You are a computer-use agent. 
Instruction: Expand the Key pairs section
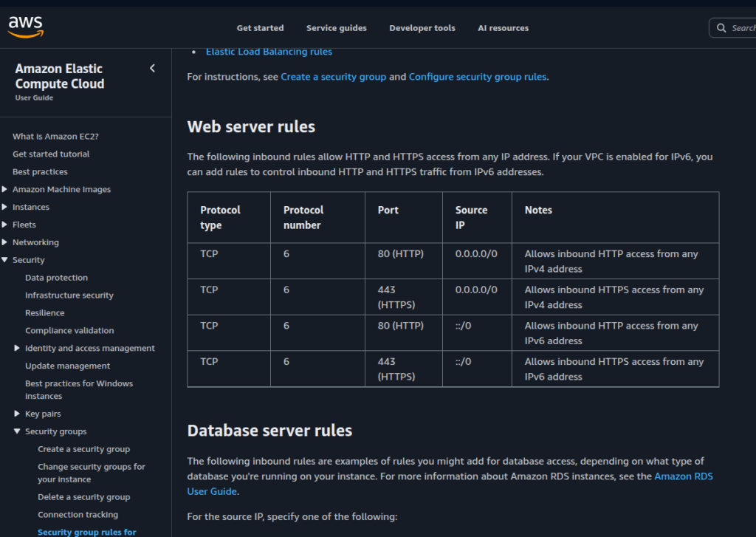click(16, 414)
